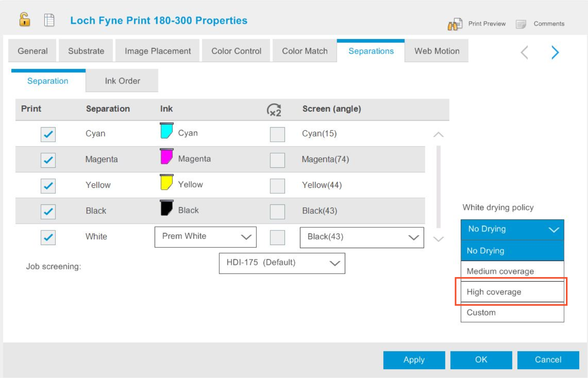The width and height of the screenshot is (588, 378).
Task: Click the Magenta ink cartridge icon
Action: (x=166, y=157)
